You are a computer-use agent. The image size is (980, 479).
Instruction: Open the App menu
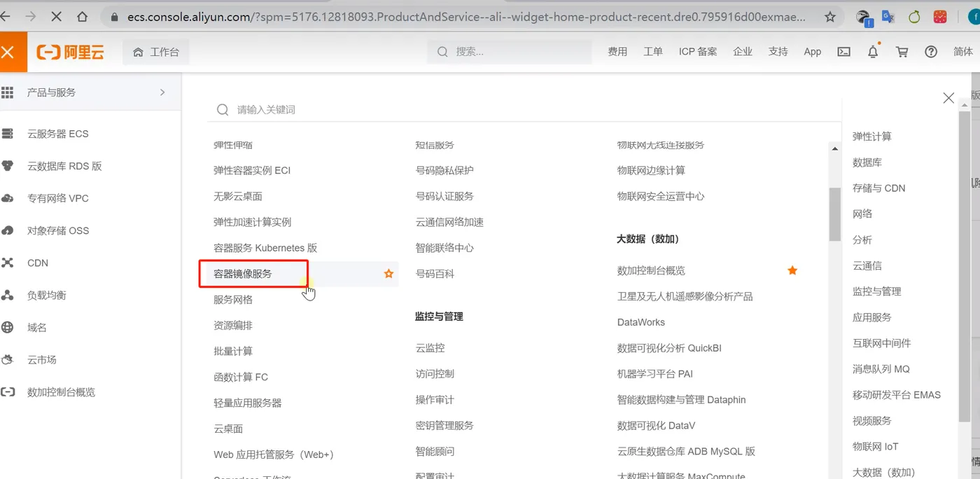(x=813, y=52)
